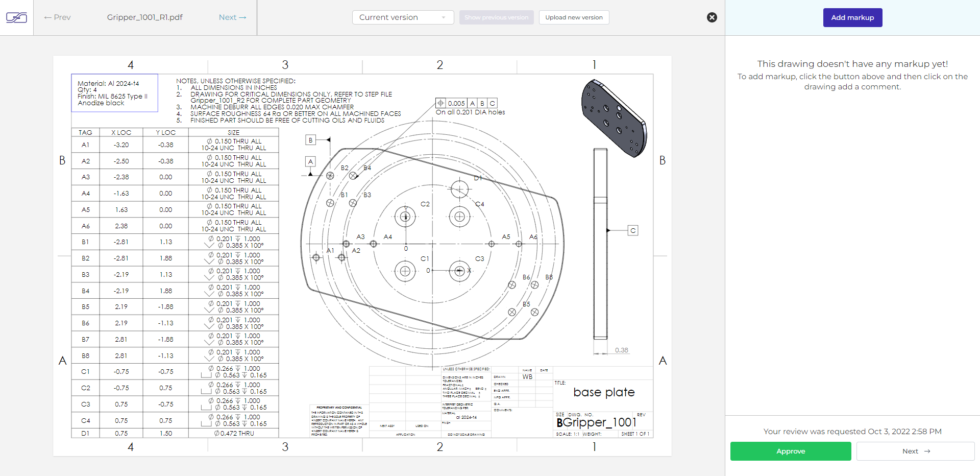Image resolution: width=980 pixels, height=476 pixels.
Task: Click the D1 row in the hole table
Action: click(175, 433)
